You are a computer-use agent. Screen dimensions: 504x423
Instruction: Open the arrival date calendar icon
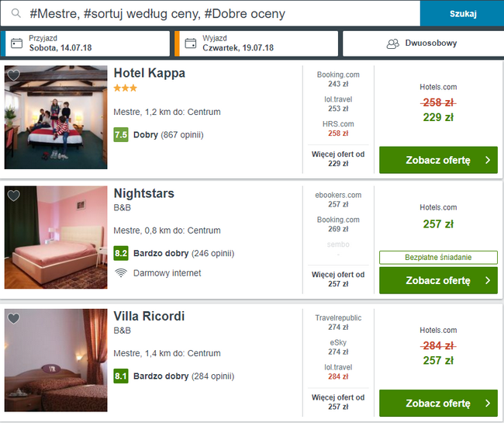[x=16, y=43]
